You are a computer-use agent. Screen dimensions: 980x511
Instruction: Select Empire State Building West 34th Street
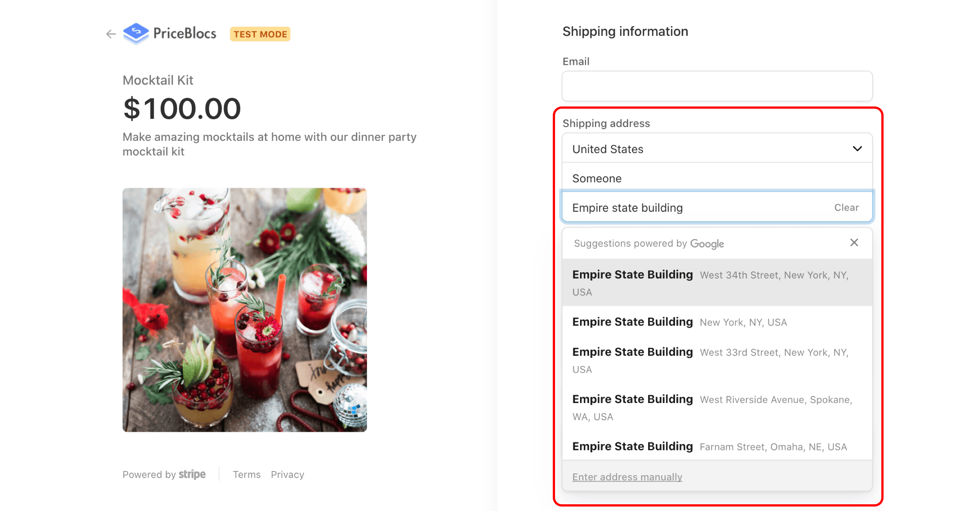click(717, 282)
